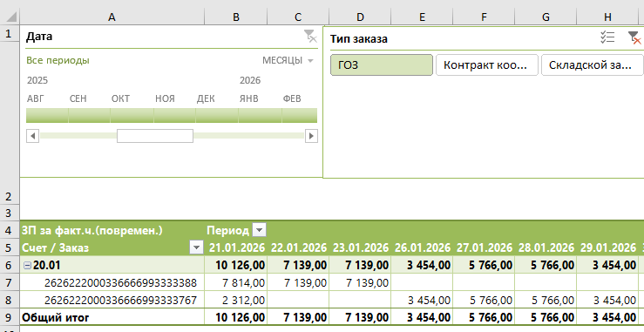The image size is (644, 332).
Task: Click the Все периоды timeline label
Action: click(x=58, y=60)
